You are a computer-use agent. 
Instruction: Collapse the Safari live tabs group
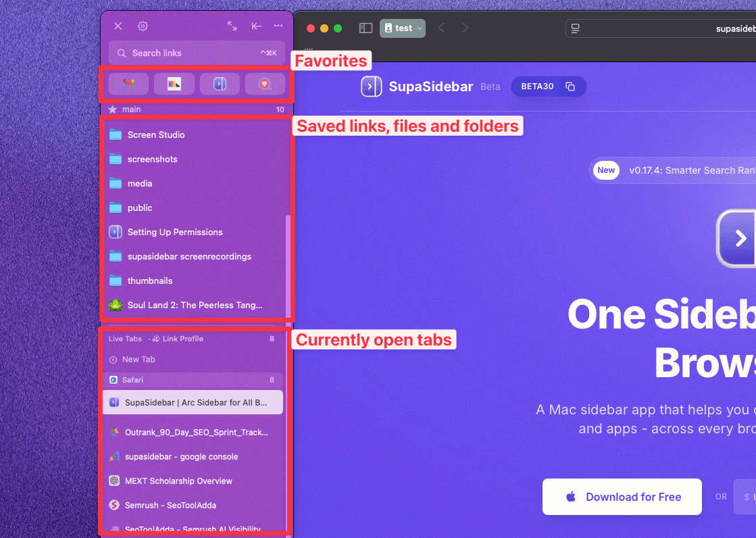193,380
